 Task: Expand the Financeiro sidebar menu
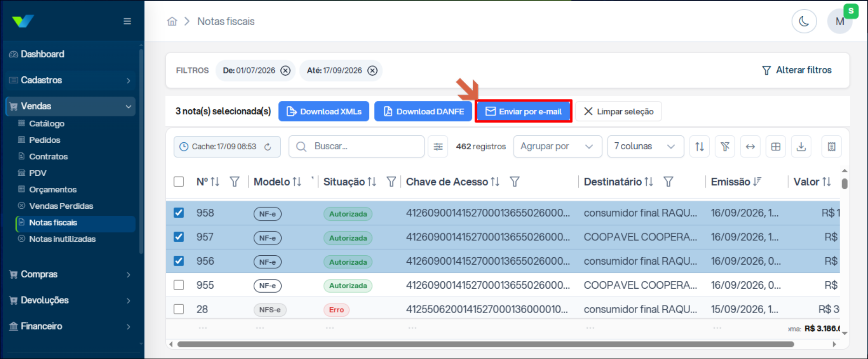pos(70,326)
